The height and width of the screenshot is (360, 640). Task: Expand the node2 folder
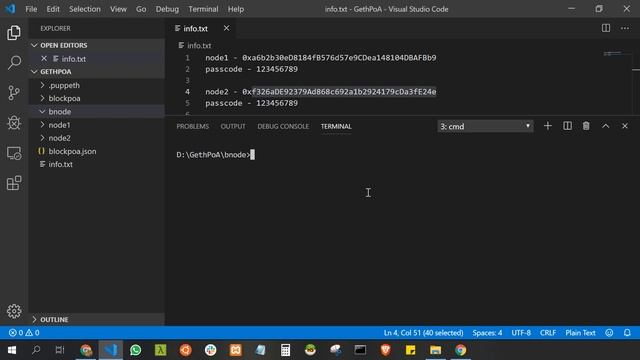pyautogui.click(x=96, y=138)
